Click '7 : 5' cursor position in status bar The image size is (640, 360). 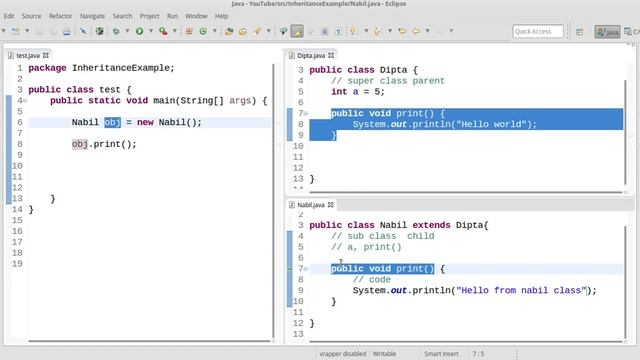(478, 354)
